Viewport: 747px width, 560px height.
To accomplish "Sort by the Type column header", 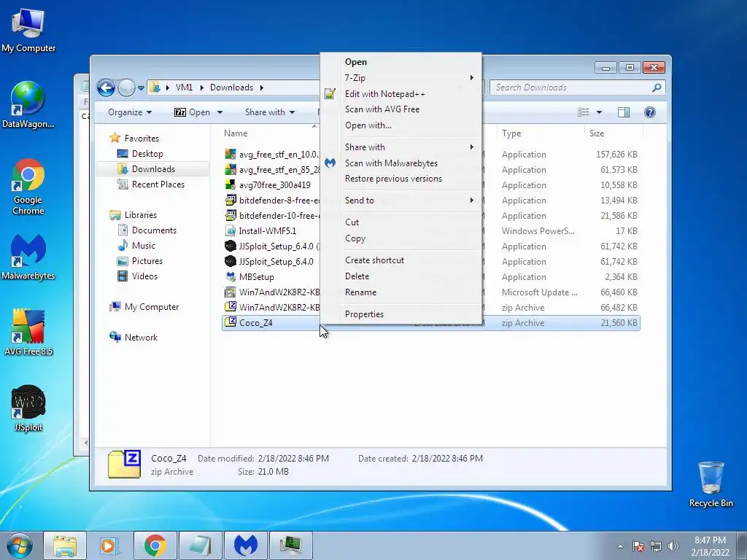I will click(511, 133).
